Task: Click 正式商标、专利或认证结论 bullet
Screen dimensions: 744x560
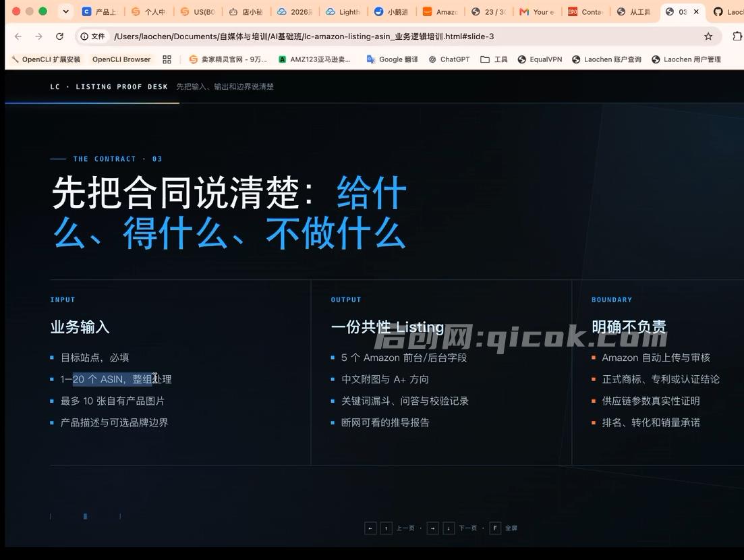Action: pos(660,379)
